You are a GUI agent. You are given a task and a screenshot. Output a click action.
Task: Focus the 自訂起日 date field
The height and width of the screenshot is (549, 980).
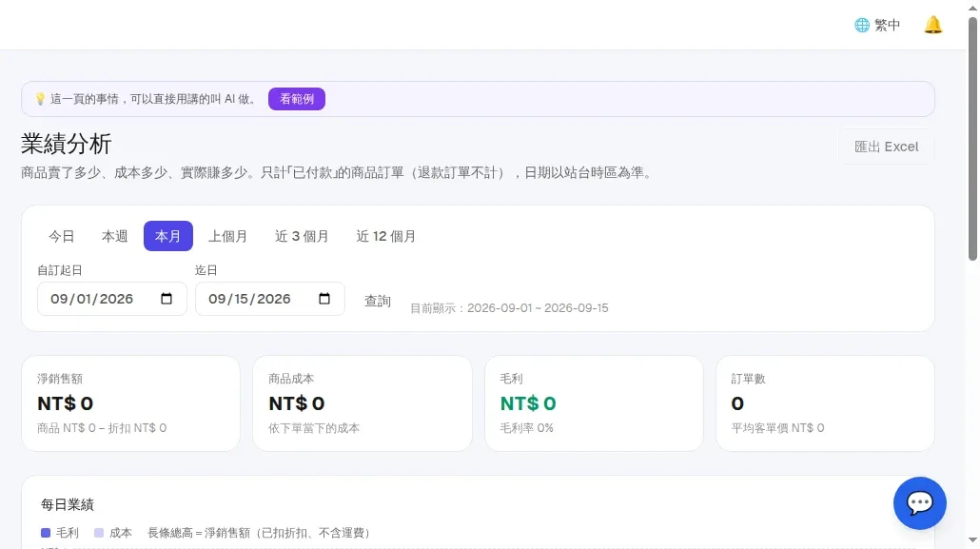click(112, 299)
